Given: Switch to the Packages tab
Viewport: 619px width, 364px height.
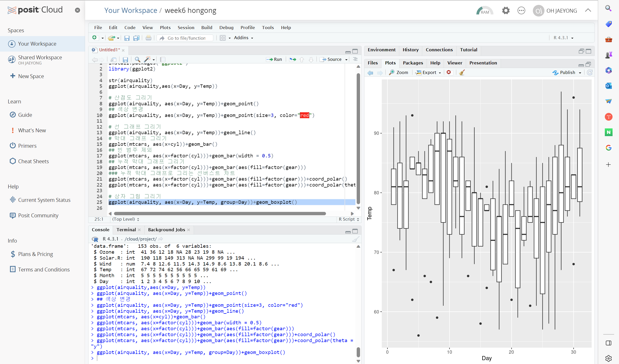Looking at the screenshot, I should click(413, 63).
